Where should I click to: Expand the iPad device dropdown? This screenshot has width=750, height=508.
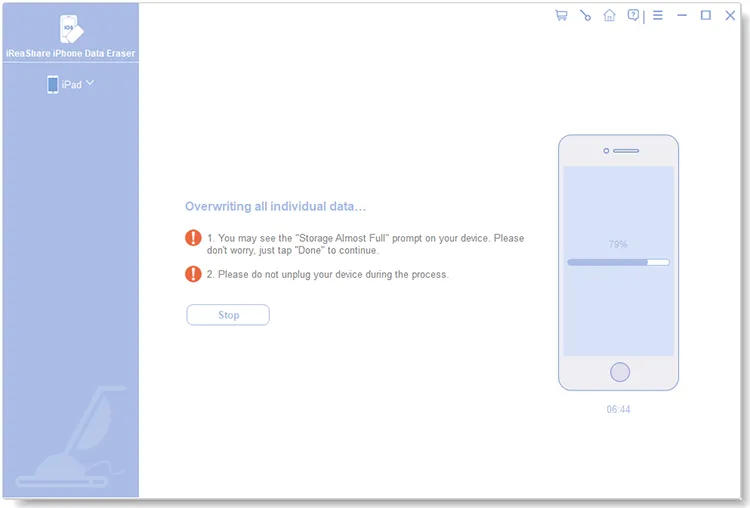[90, 83]
